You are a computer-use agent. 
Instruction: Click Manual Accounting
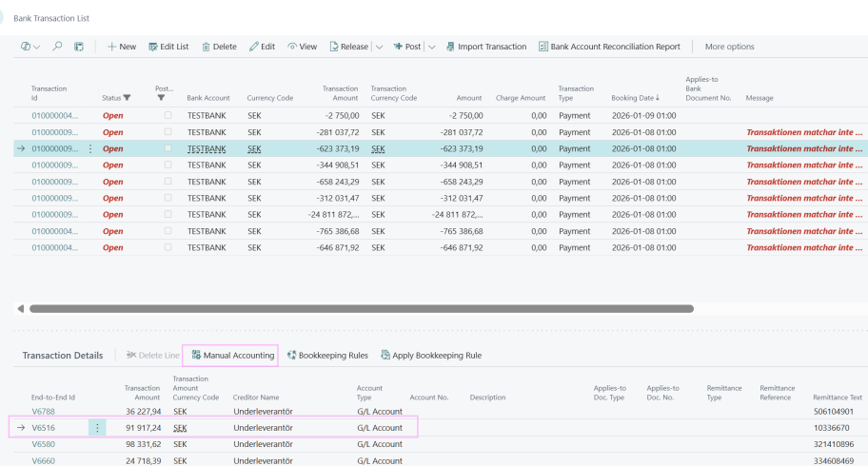coord(232,356)
